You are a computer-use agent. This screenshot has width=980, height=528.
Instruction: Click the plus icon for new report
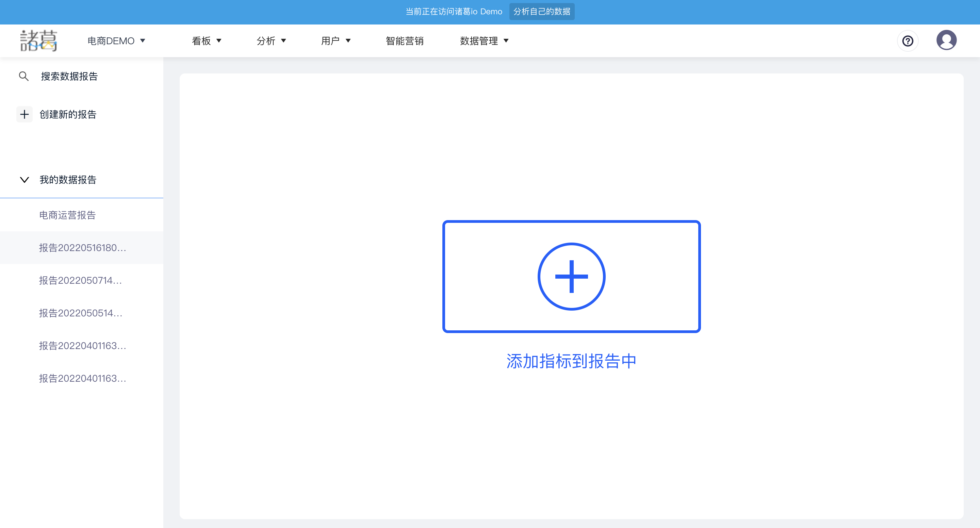[24, 114]
